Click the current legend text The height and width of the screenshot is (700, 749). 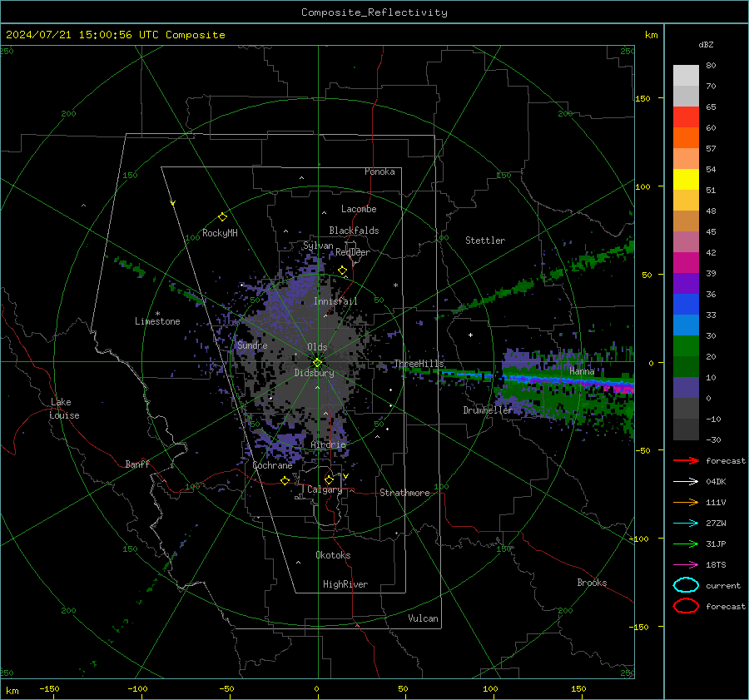pos(723,585)
